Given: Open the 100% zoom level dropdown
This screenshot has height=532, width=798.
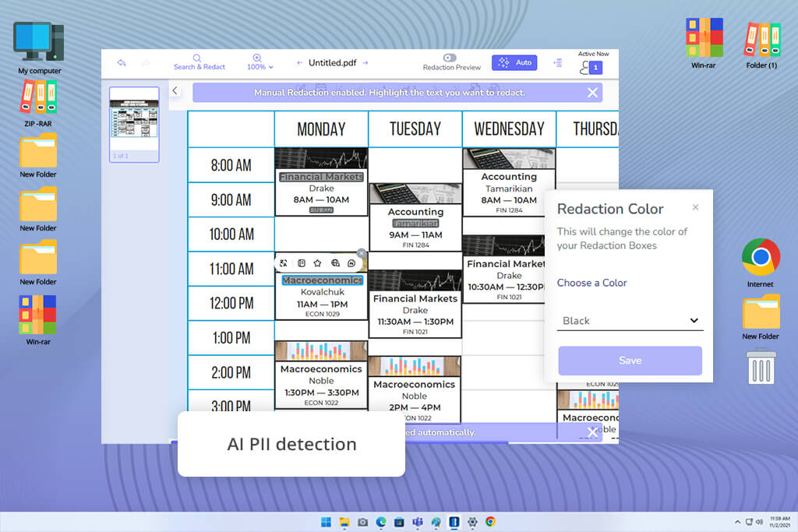Looking at the screenshot, I should tap(260, 62).
